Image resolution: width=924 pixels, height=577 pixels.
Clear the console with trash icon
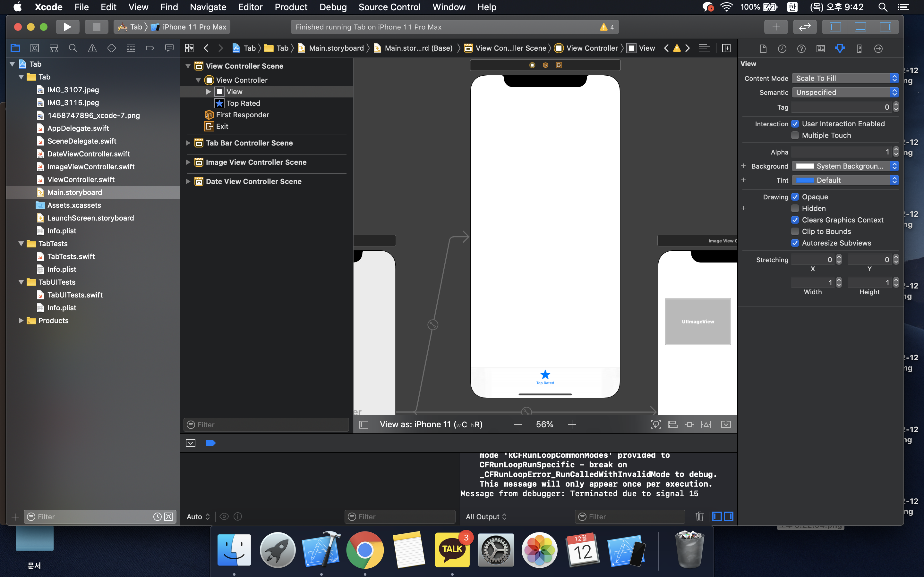[699, 516]
